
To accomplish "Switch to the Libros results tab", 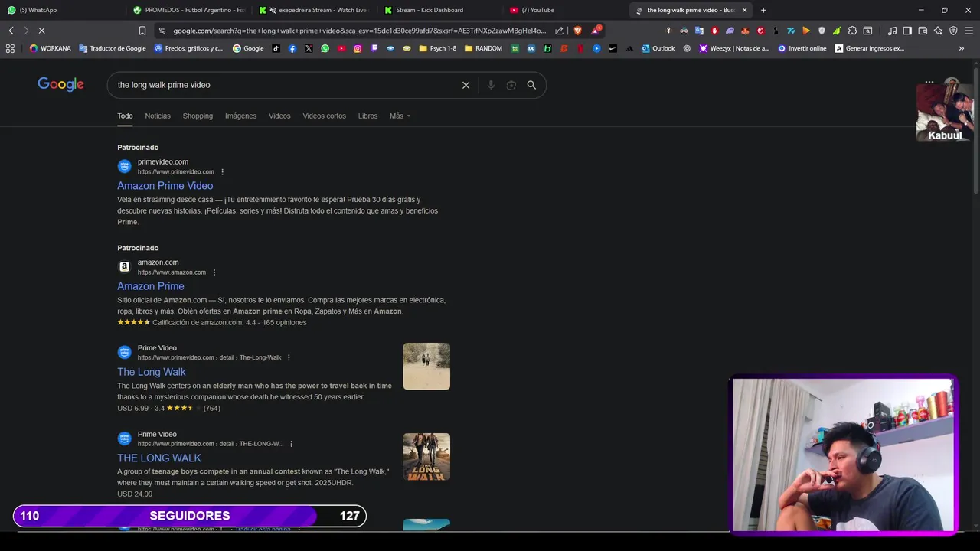I will pos(367,116).
